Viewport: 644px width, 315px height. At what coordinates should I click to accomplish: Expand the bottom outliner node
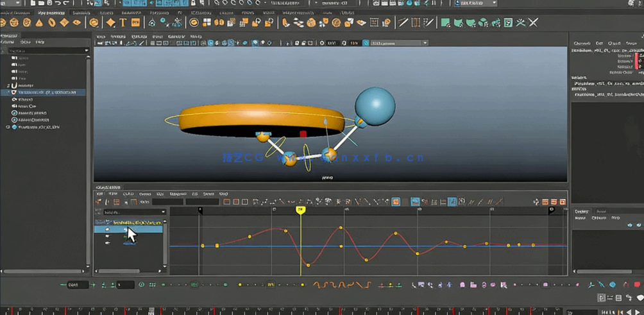tap(8, 127)
